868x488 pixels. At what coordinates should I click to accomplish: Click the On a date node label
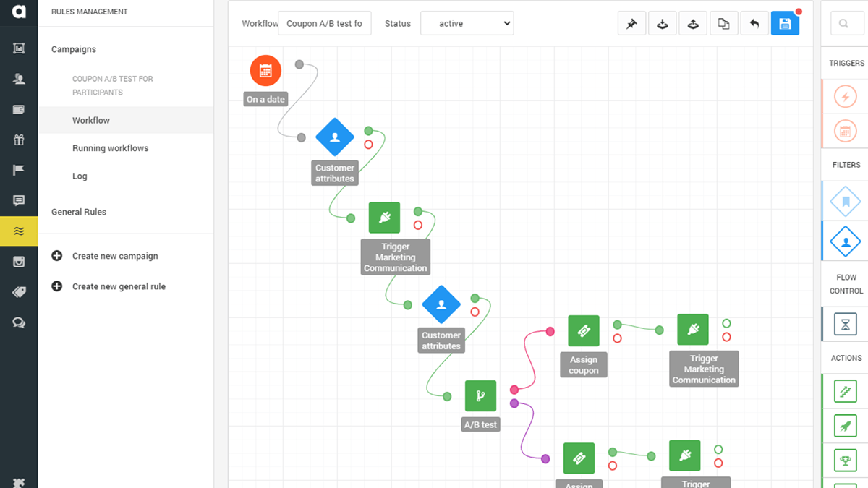coord(265,99)
